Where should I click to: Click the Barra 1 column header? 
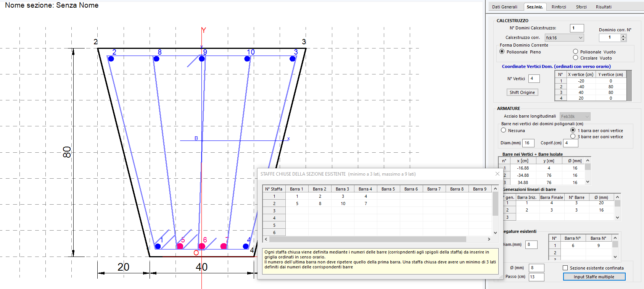[297, 189]
